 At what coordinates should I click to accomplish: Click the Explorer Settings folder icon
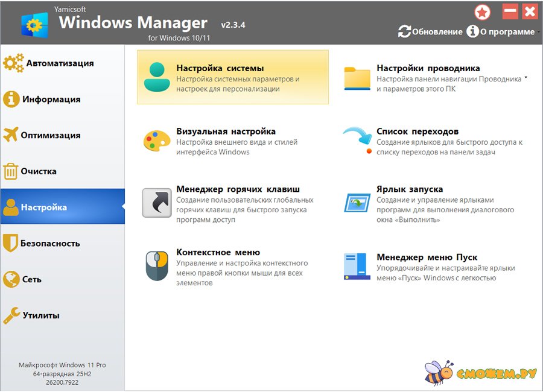[357, 78]
